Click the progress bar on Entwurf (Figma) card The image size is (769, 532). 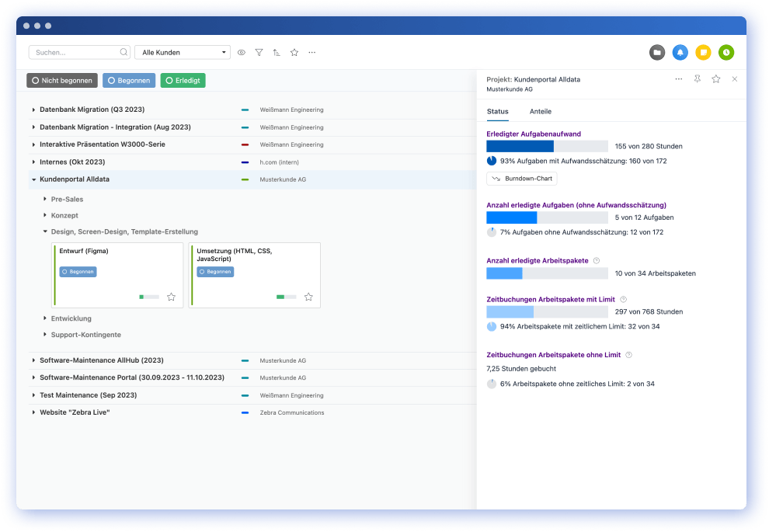coord(149,297)
